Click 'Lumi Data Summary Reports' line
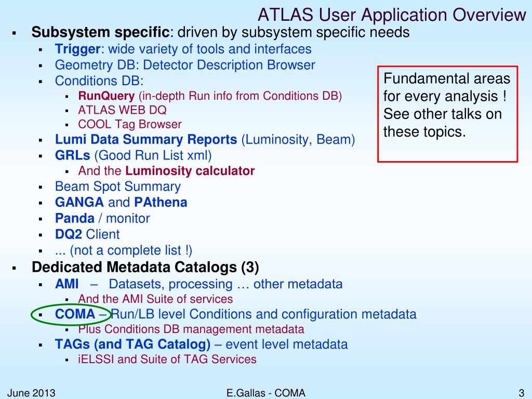The width and height of the screenshot is (532, 399). click(205, 139)
